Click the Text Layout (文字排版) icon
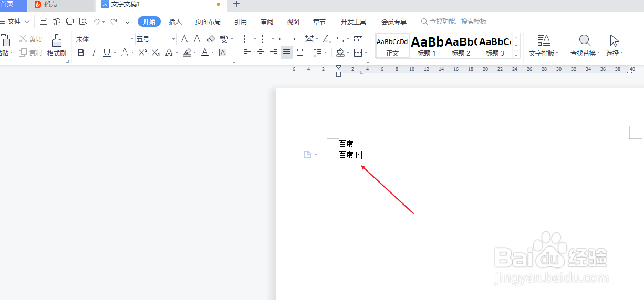Viewport: 644px width, 300px height. tap(544, 40)
